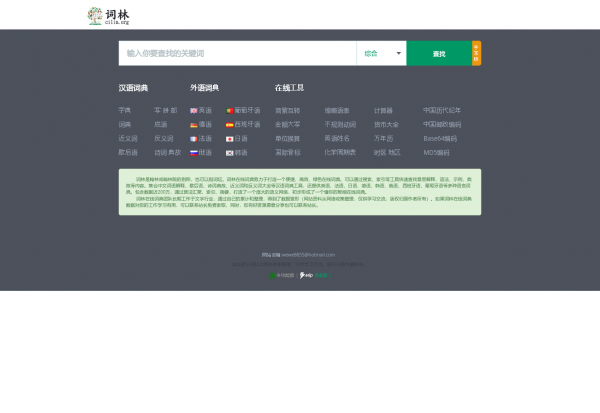Click the 词林 tree logo

tap(95, 16)
